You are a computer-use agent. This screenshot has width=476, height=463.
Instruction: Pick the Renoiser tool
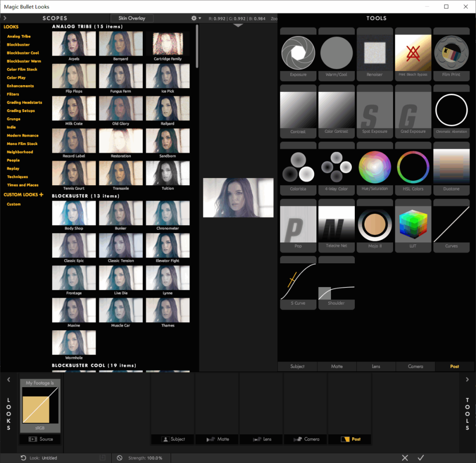[375, 54]
